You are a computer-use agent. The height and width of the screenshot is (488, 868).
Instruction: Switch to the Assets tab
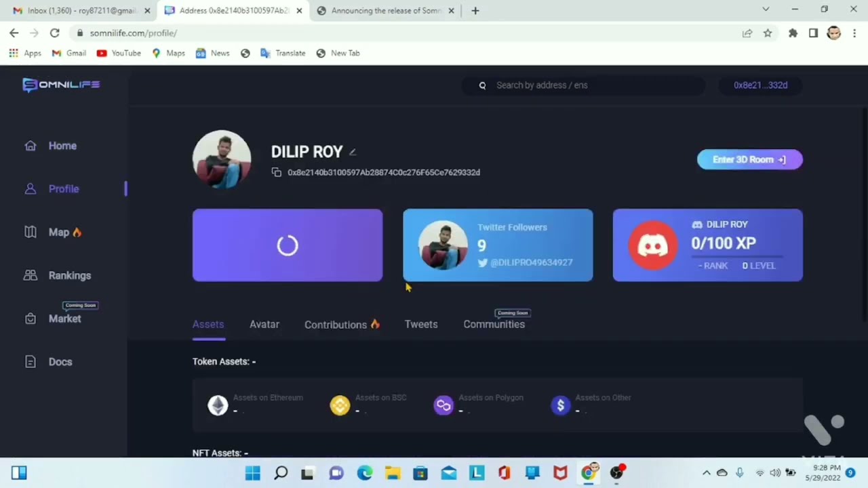tap(208, 324)
